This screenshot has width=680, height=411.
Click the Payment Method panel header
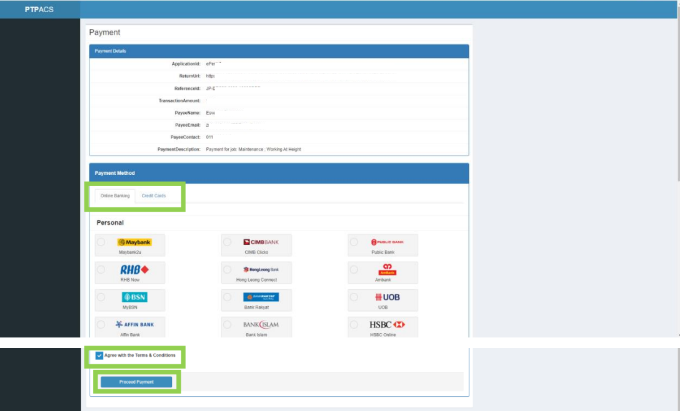pyautogui.click(x=279, y=173)
